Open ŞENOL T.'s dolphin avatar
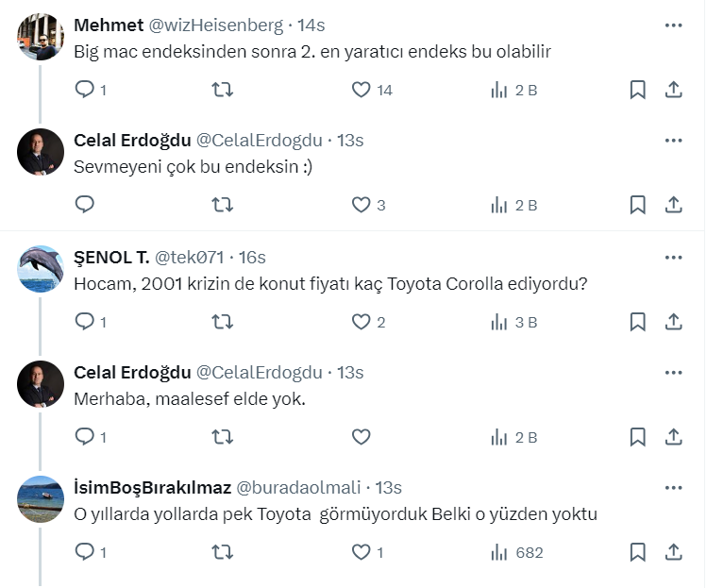 [41, 268]
